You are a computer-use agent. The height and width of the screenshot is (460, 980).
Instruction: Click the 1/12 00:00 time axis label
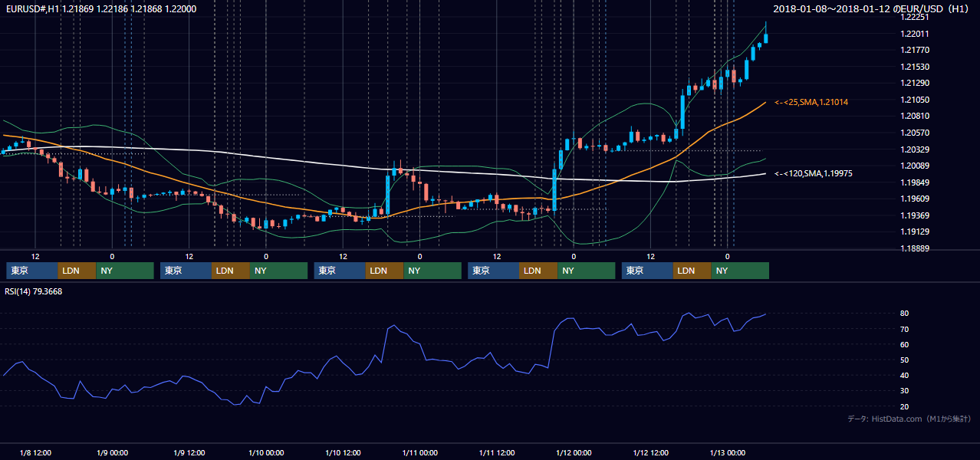point(574,453)
